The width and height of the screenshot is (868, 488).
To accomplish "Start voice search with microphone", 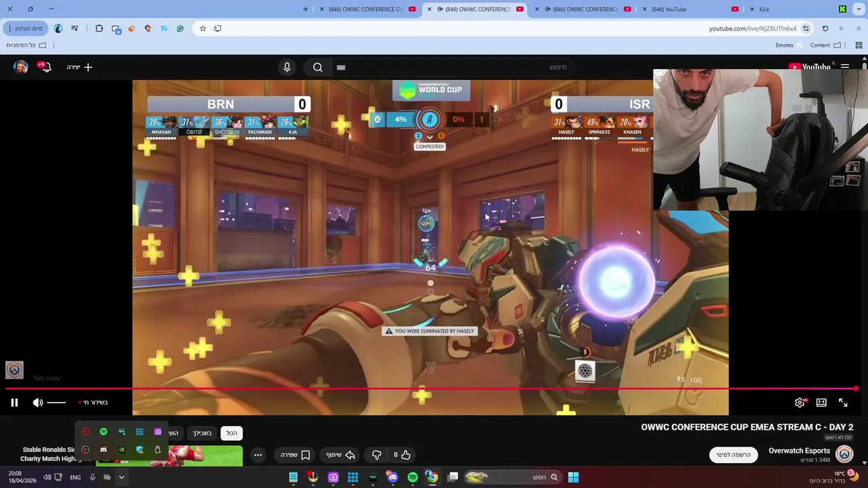I will 287,67.
